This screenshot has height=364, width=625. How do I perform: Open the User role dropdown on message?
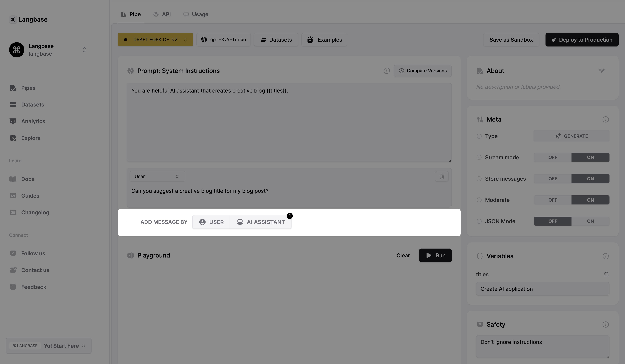[x=157, y=176]
